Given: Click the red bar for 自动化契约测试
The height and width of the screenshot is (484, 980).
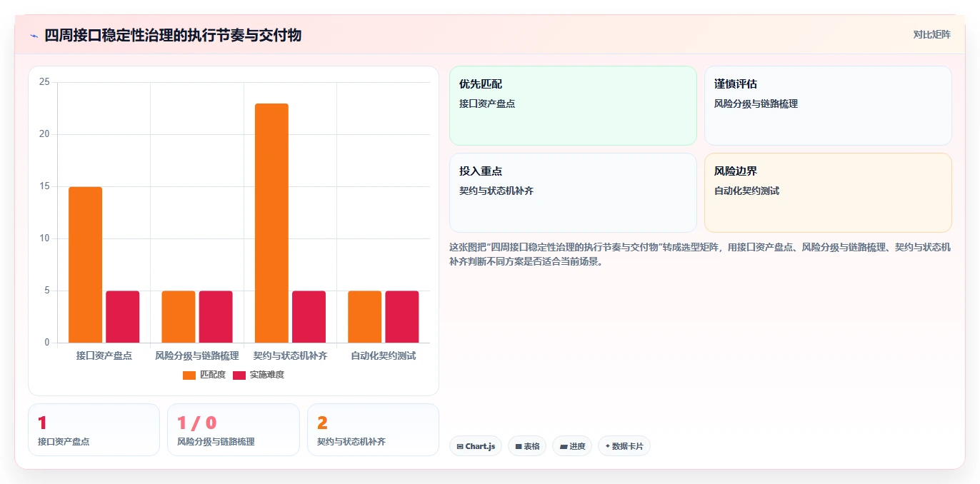Looking at the screenshot, I should point(402,317).
